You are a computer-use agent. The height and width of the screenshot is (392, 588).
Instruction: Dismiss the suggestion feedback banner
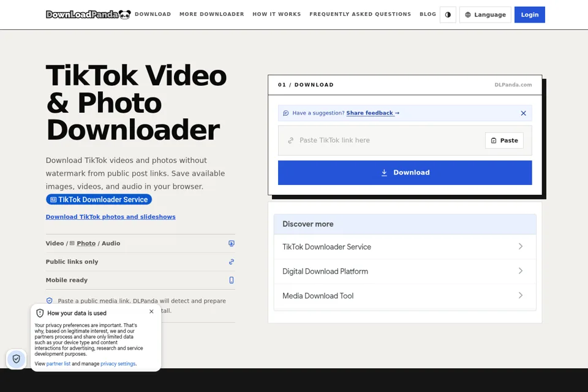pos(524,113)
